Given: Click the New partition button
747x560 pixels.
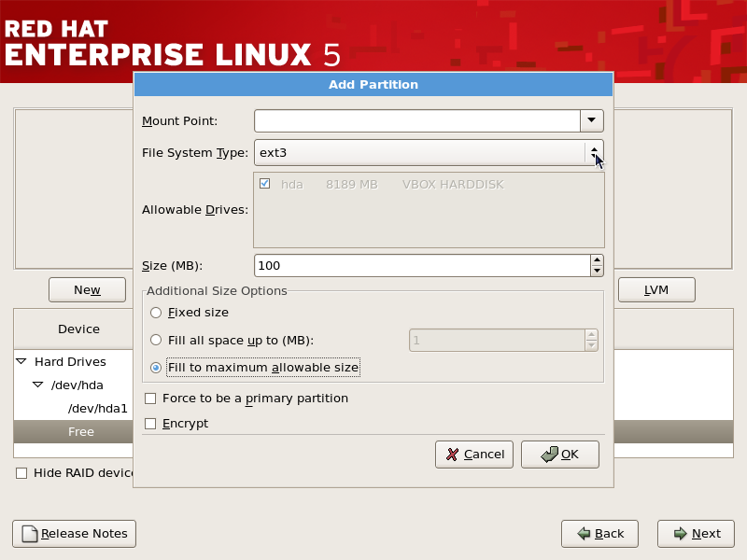Looking at the screenshot, I should click(87, 289).
